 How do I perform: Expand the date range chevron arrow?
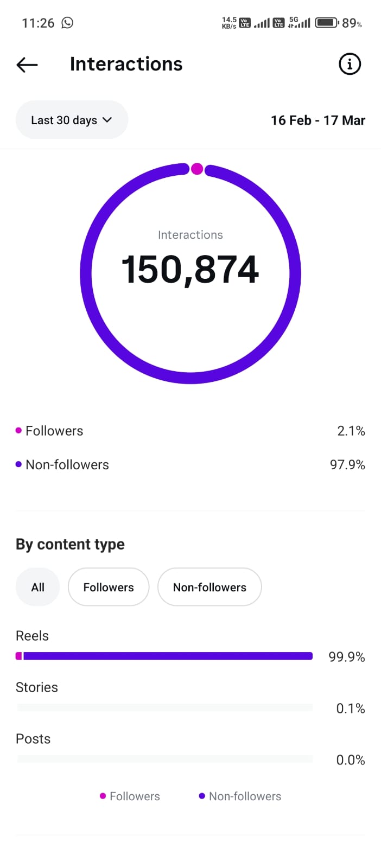coord(107,120)
